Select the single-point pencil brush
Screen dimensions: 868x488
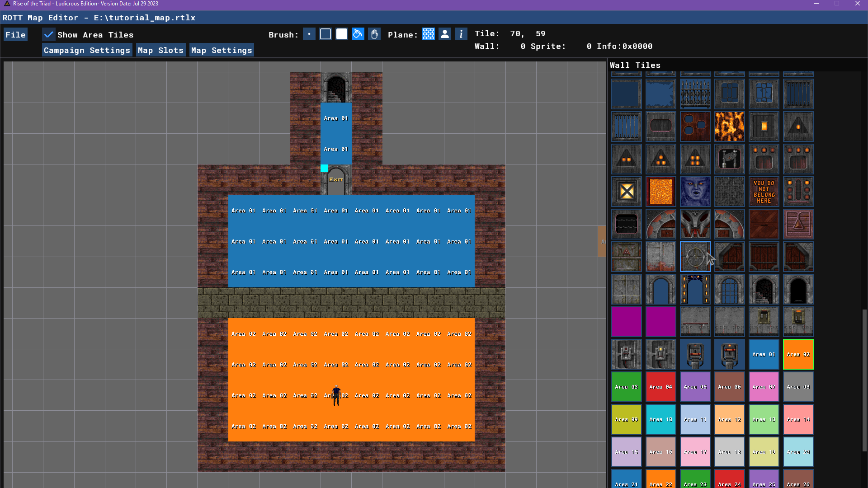pyautogui.click(x=309, y=34)
